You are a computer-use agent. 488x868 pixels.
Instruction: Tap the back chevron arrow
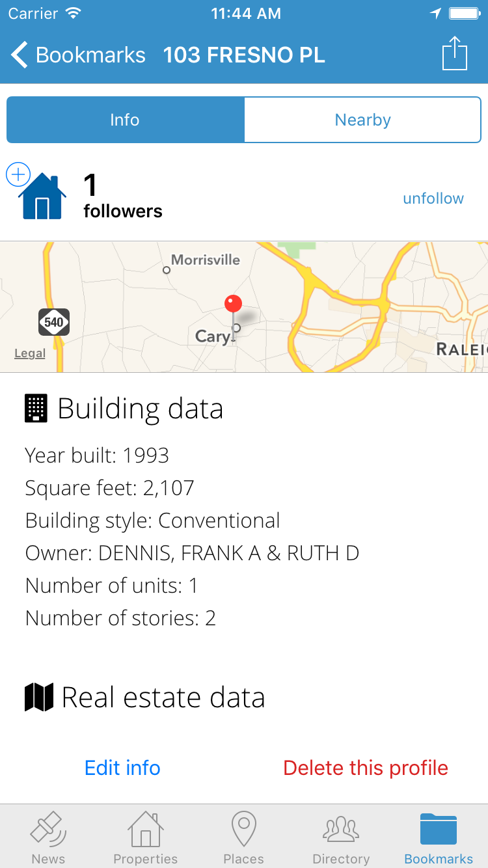[20, 55]
